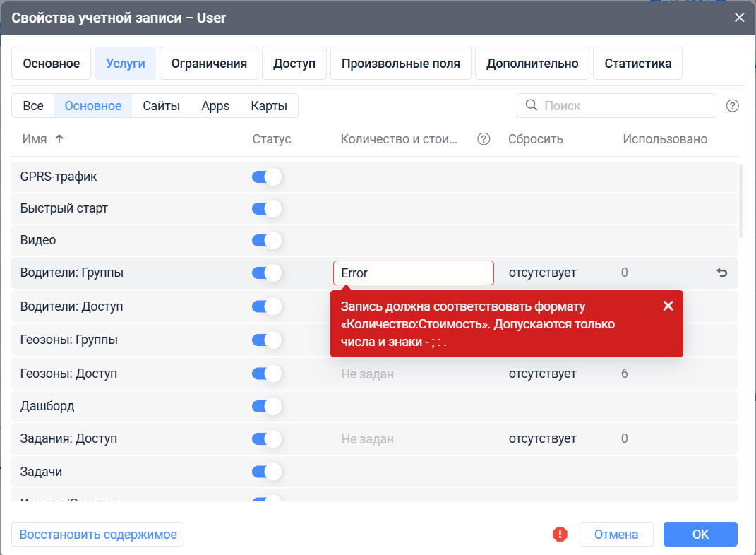Show the Карты services filter

269,106
